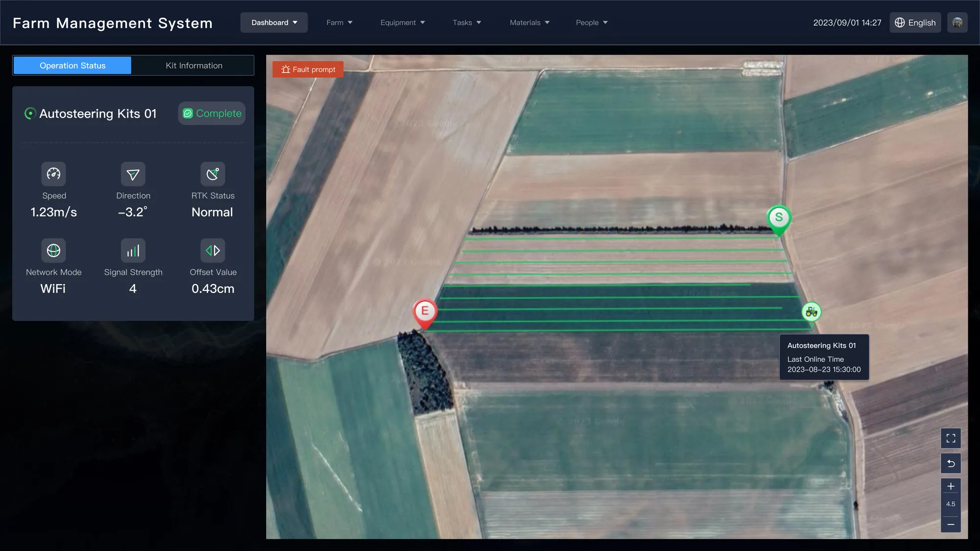Click the Complete status badge
Viewport: 980px width, 551px height.
click(x=212, y=114)
